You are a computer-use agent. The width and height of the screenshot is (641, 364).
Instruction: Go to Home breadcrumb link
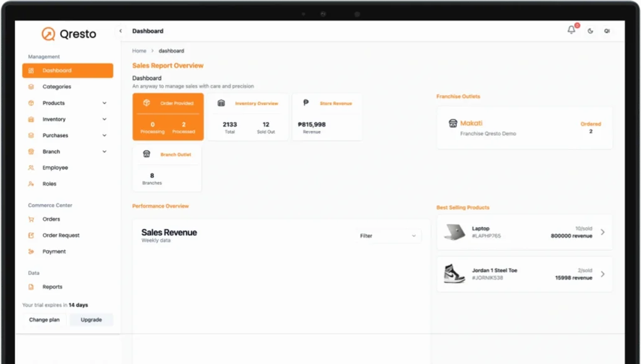(139, 51)
